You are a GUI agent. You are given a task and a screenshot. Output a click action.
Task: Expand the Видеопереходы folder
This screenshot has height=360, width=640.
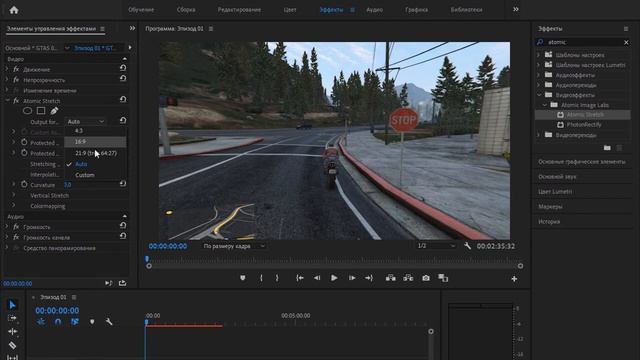coord(538,135)
